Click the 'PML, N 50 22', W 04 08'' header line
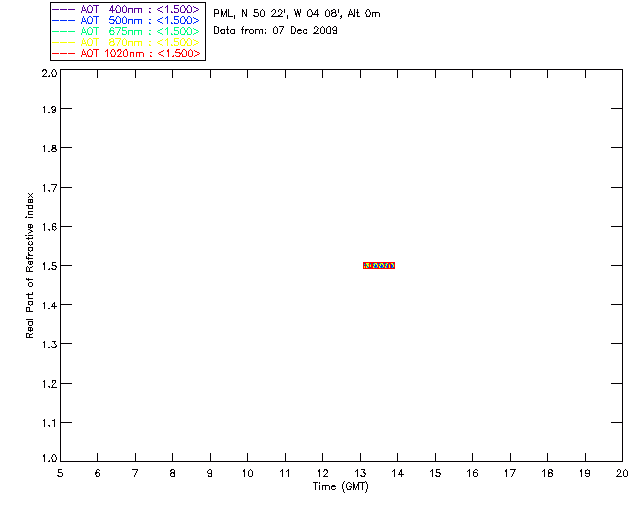 tap(297, 14)
